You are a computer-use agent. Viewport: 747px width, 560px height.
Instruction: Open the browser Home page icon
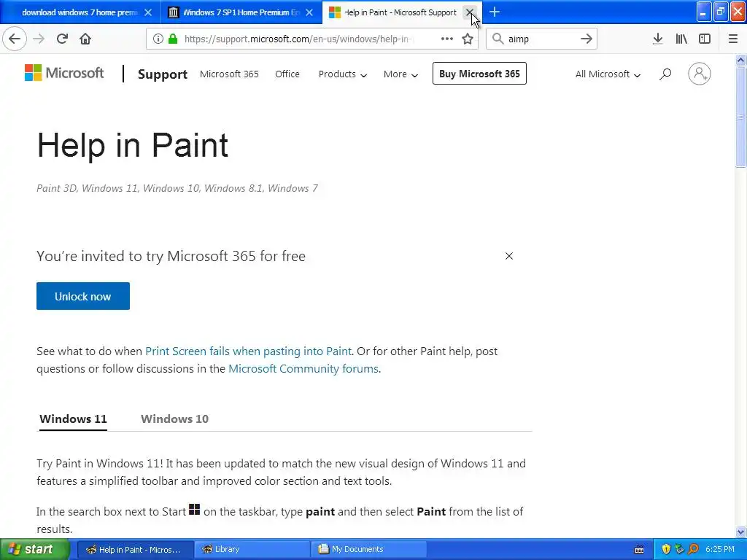pos(85,39)
